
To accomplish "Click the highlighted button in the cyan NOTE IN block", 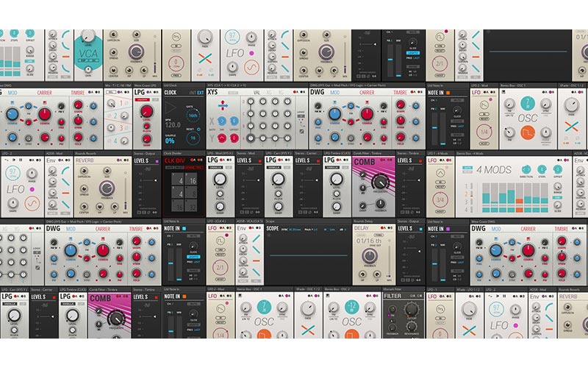I will (x=193, y=257).
